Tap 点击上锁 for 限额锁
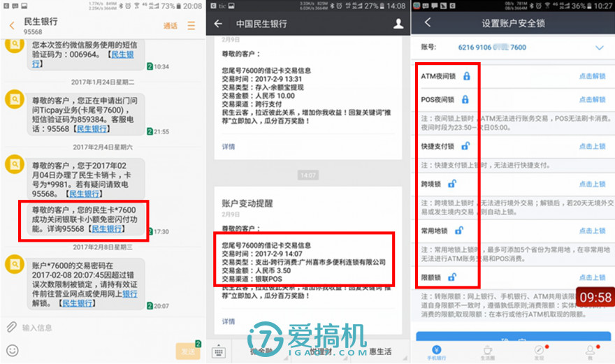This screenshot has width=615, height=364. point(592,277)
